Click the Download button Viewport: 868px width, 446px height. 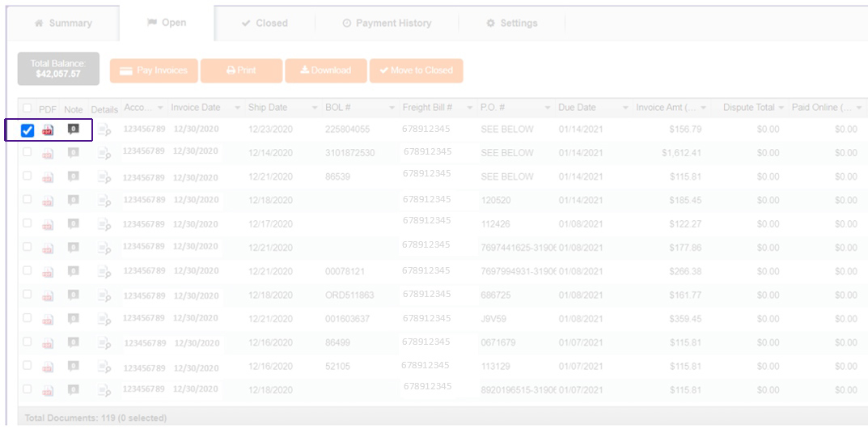tap(326, 71)
